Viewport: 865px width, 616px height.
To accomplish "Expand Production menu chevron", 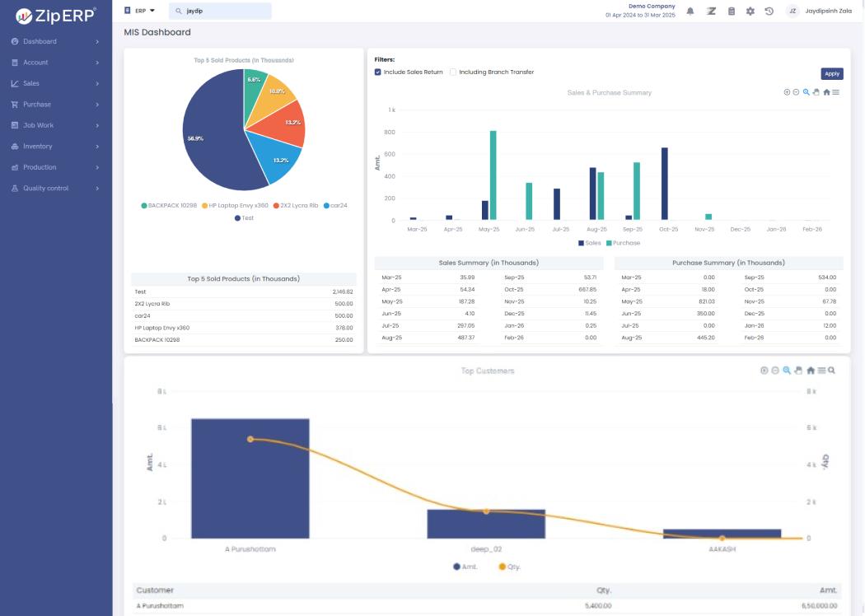I will point(97,168).
